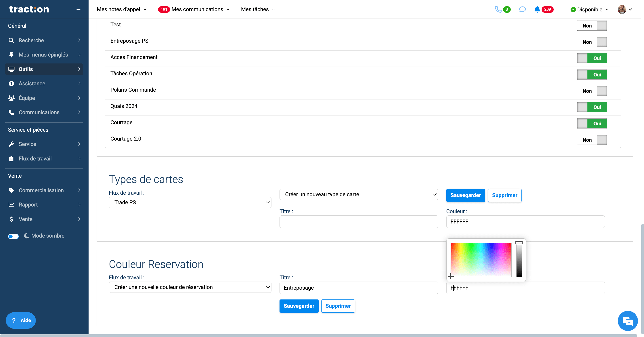Open the notifications bell icon
The width and height of the screenshot is (644, 337).
point(537,9)
